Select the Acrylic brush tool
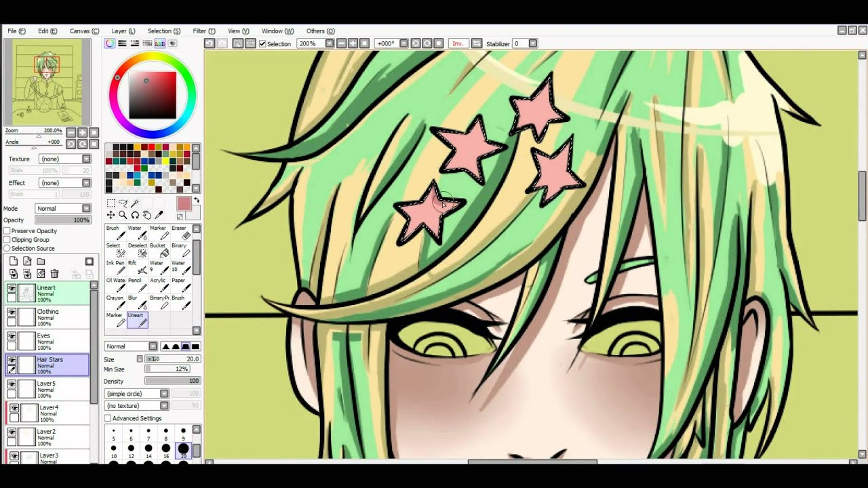 click(x=159, y=285)
